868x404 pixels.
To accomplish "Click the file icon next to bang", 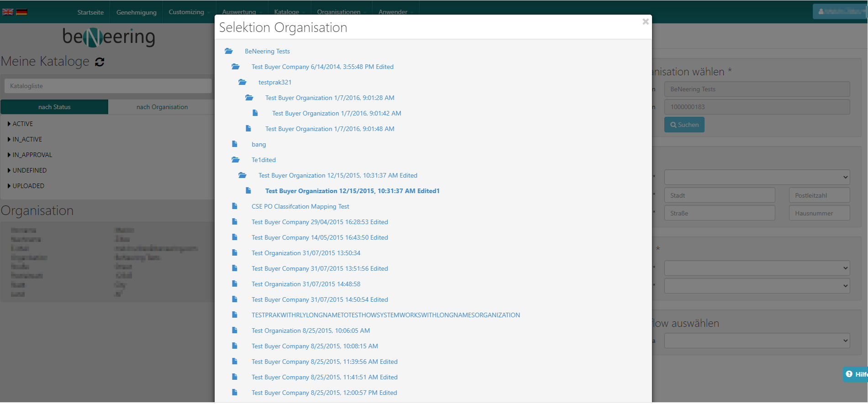I will [235, 144].
